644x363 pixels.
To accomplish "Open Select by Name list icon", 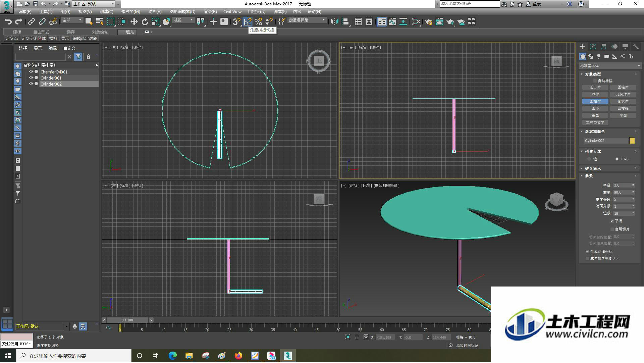I will click(100, 22).
